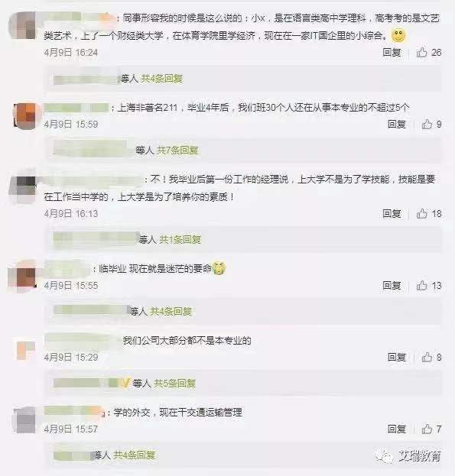Reply to the comment from 16:13
Viewport: 455px width, 476px height.
[392, 214]
